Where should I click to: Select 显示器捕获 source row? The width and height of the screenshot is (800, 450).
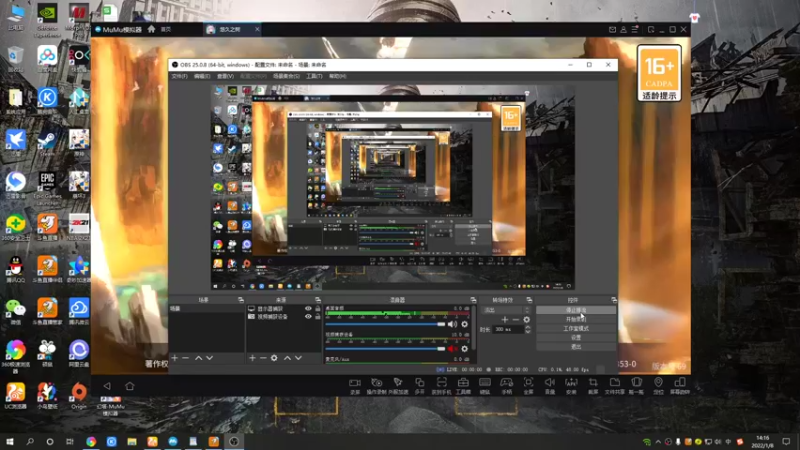point(284,309)
